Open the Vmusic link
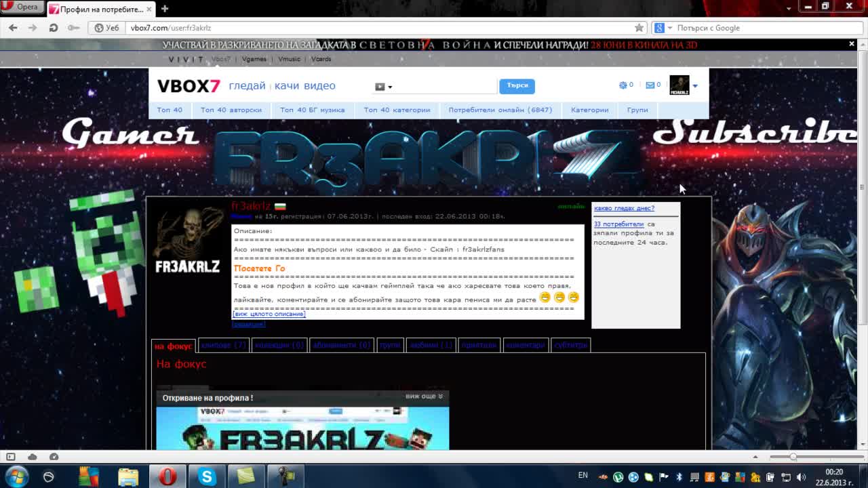 [290, 59]
